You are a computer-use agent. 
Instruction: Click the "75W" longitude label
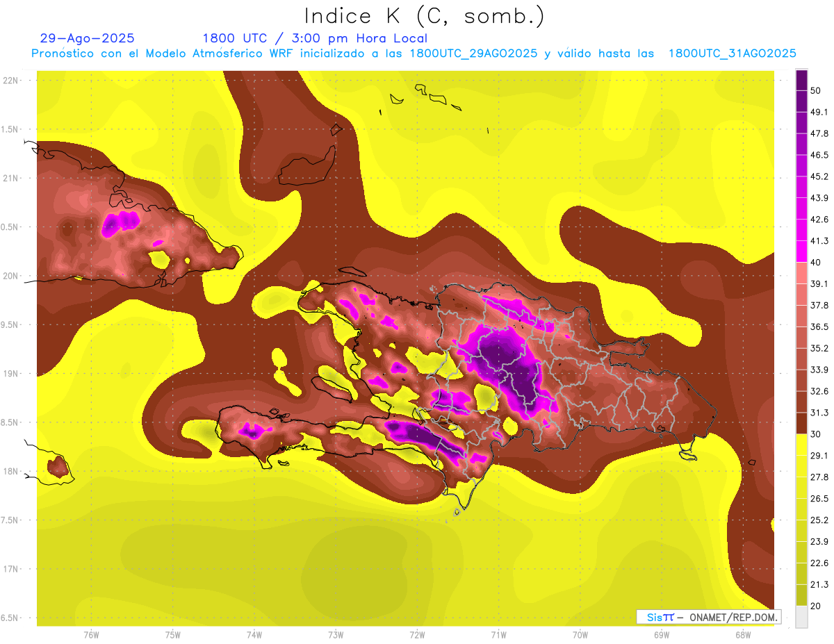point(173,635)
